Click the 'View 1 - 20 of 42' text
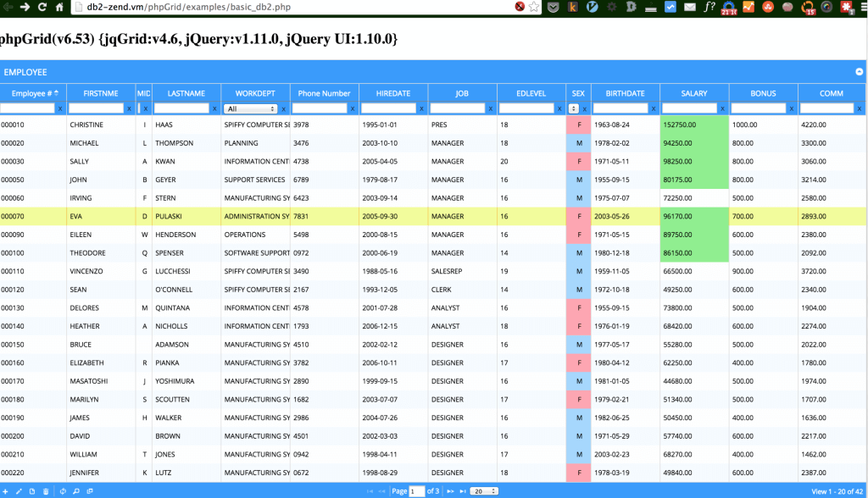Viewport: 868px width, 498px height. tap(837, 491)
